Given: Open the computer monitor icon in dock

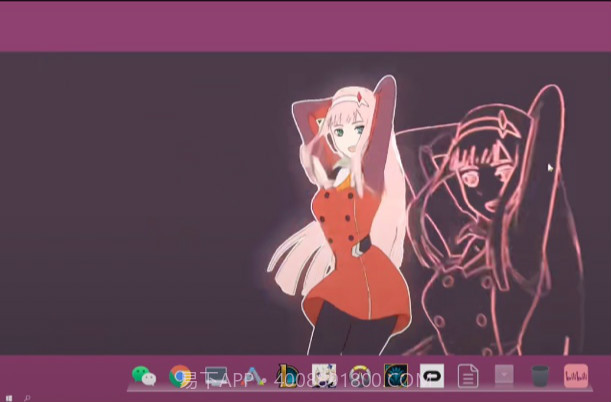Looking at the screenshot, I should tap(216, 377).
